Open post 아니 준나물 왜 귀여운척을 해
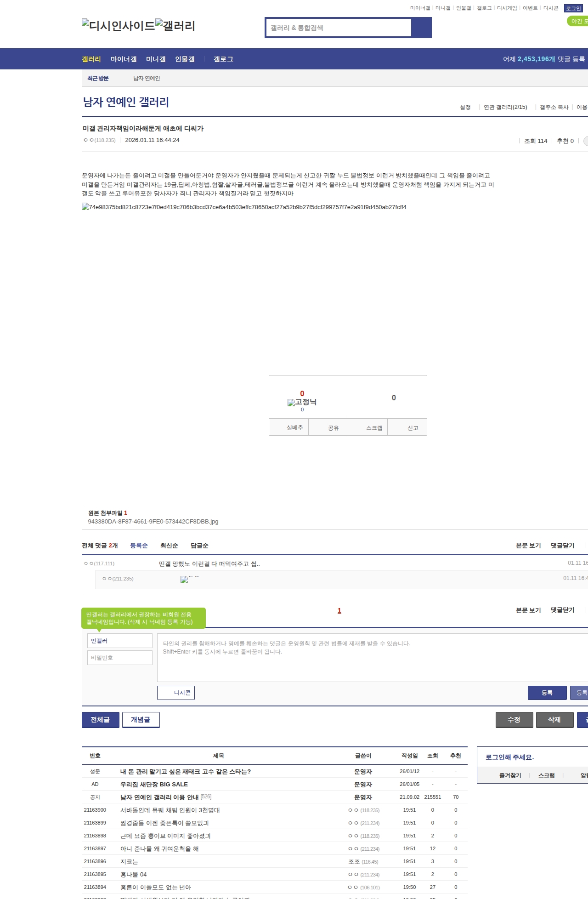The width and height of the screenshot is (588, 899). pyautogui.click(x=159, y=849)
